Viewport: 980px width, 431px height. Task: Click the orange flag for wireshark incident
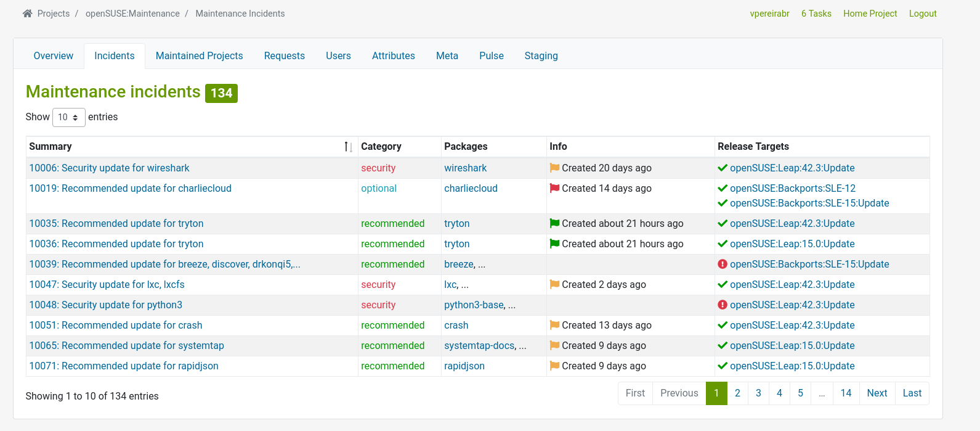554,168
